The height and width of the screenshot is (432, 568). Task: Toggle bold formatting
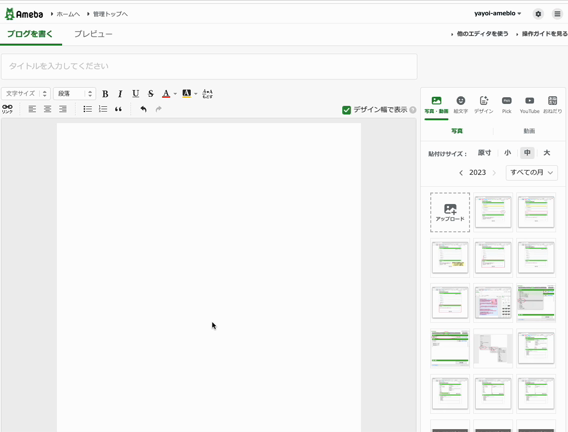point(105,94)
